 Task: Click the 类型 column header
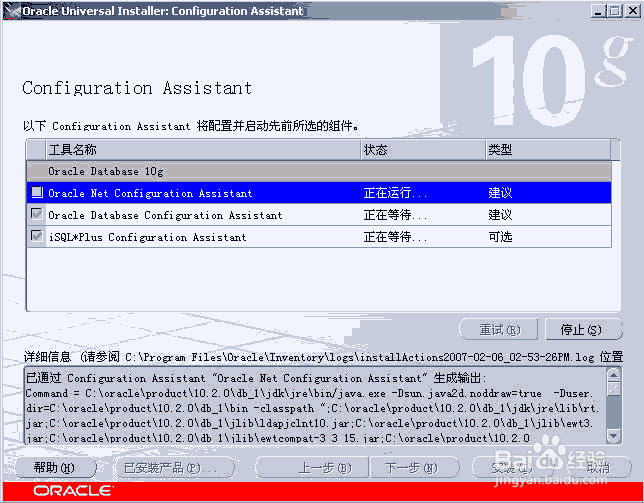click(548, 149)
